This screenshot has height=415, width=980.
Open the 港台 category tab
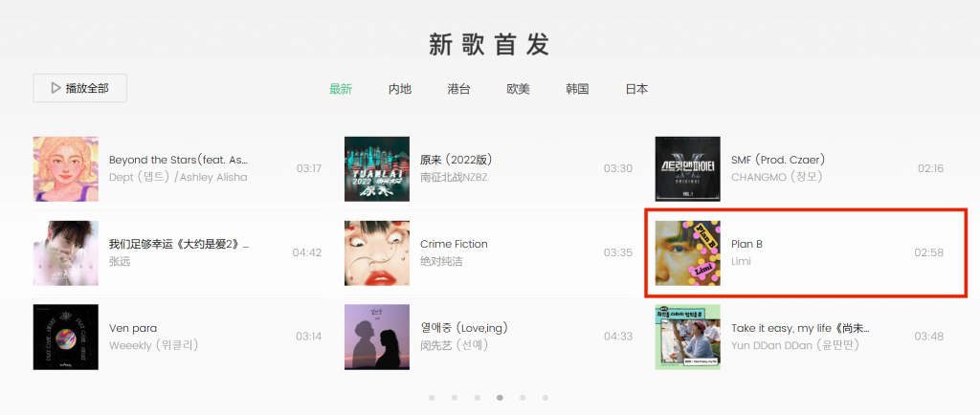point(458,89)
